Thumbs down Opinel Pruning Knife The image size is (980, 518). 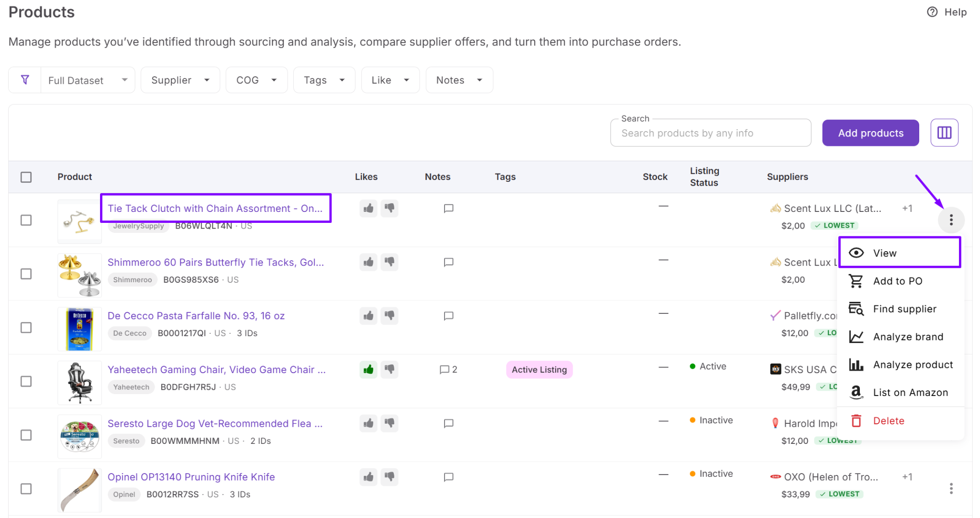point(390,477)
